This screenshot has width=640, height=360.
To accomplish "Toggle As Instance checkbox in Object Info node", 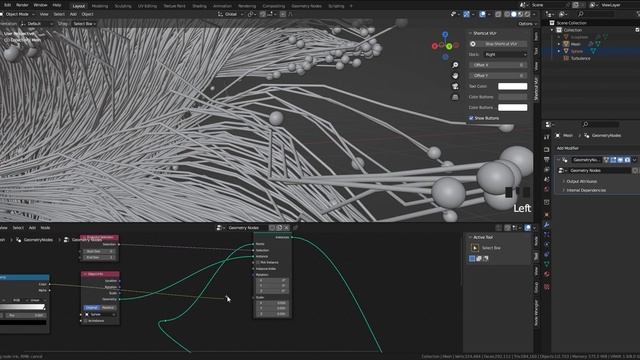I will [86, 321].
